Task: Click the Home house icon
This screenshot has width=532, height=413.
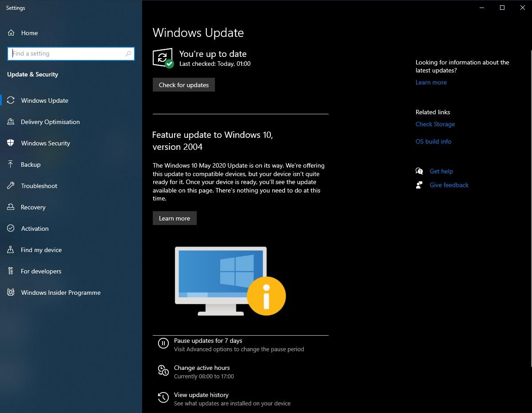Action: pos(11,33)
